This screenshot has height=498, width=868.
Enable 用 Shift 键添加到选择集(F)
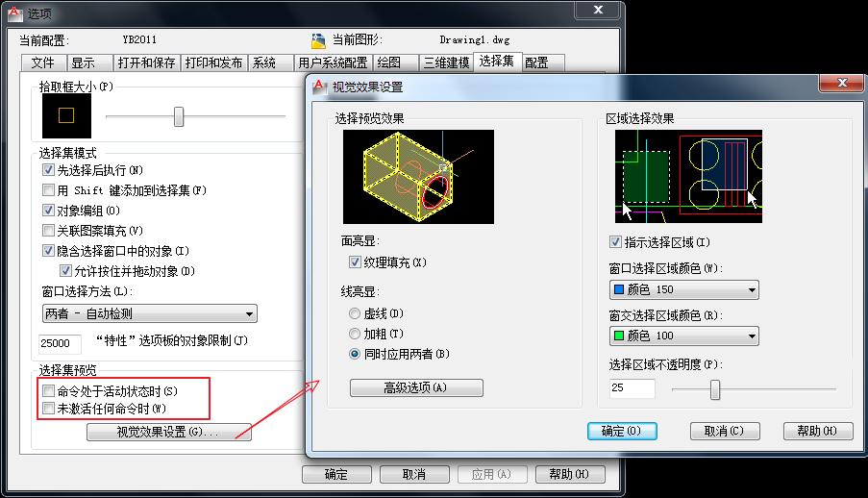point(48,190)
